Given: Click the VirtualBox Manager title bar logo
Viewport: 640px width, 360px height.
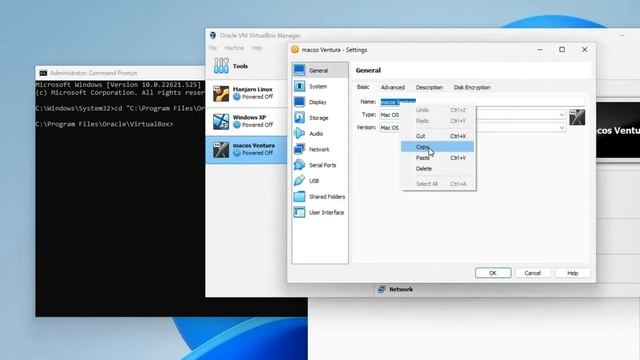Looking at the screenshot, I should (213, 36).
